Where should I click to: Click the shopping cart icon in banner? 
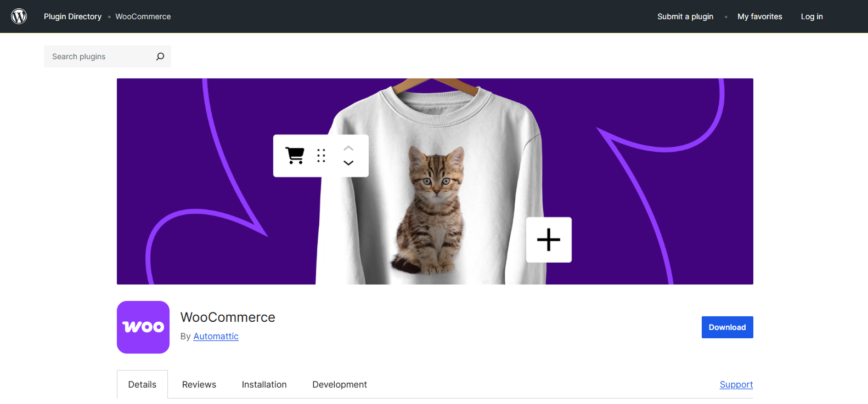[295, 156]
